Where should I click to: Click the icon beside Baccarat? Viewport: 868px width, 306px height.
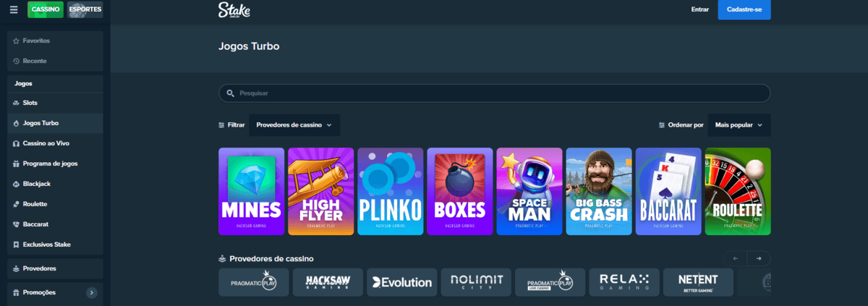point(17,224)
